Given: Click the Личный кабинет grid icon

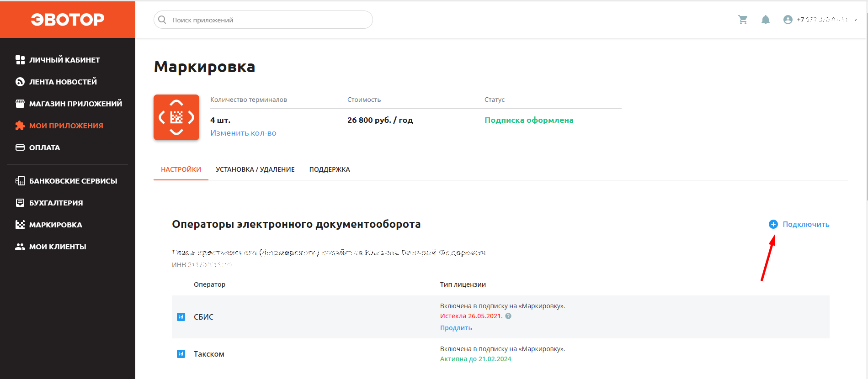Looking at the screenshot, I should 20,60.
